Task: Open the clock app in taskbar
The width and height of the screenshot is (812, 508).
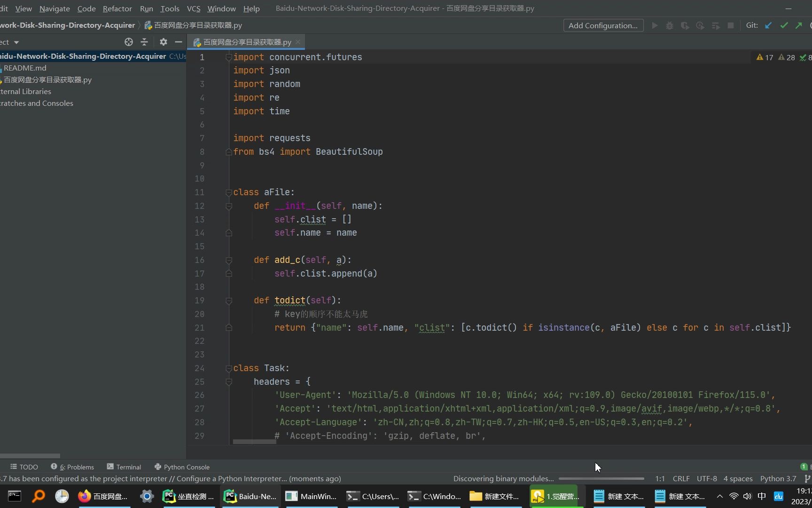Action: pos(62,496)
